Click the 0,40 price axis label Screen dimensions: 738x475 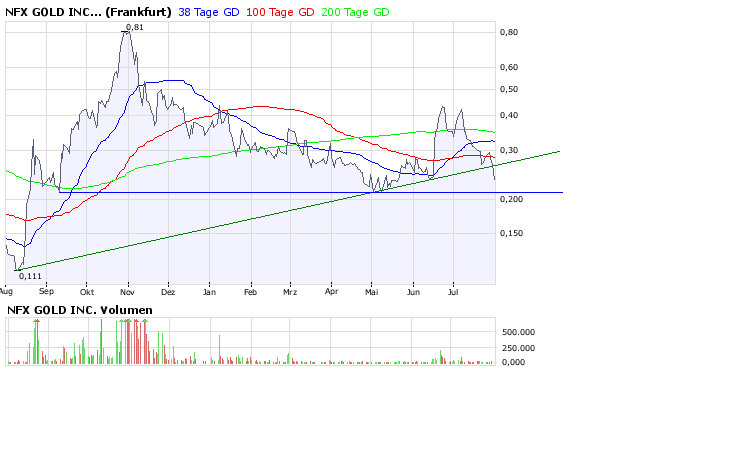[509, 115]
